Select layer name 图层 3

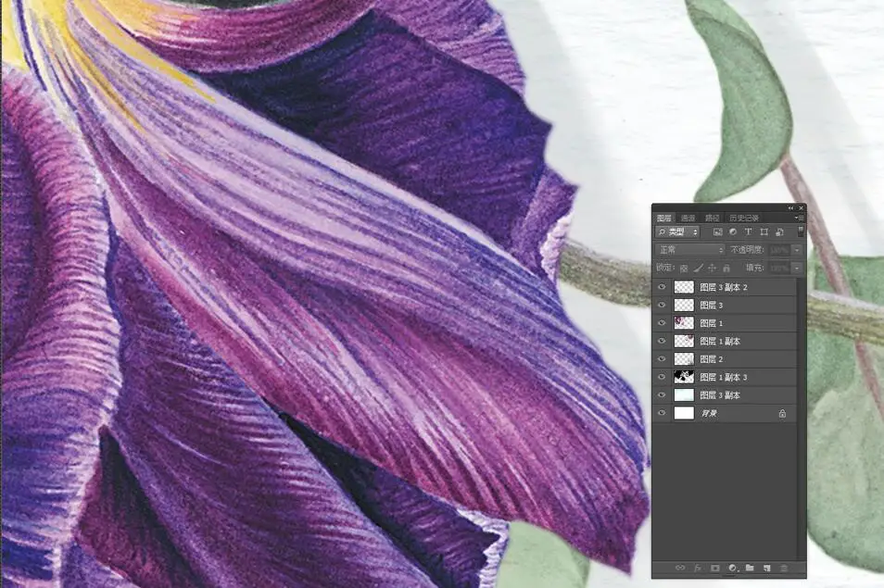pos(711,306)
